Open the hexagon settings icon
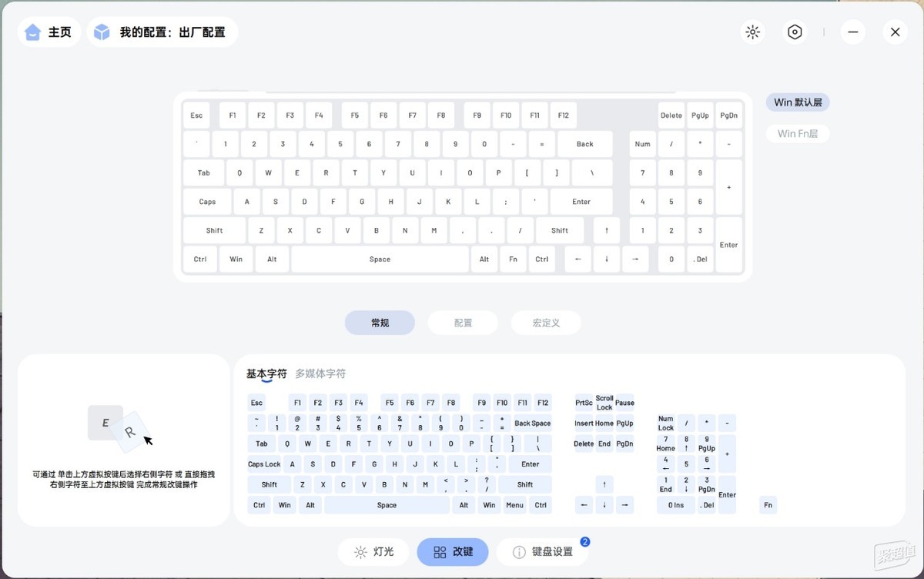 pyautogui.click(x=795, y=32)
